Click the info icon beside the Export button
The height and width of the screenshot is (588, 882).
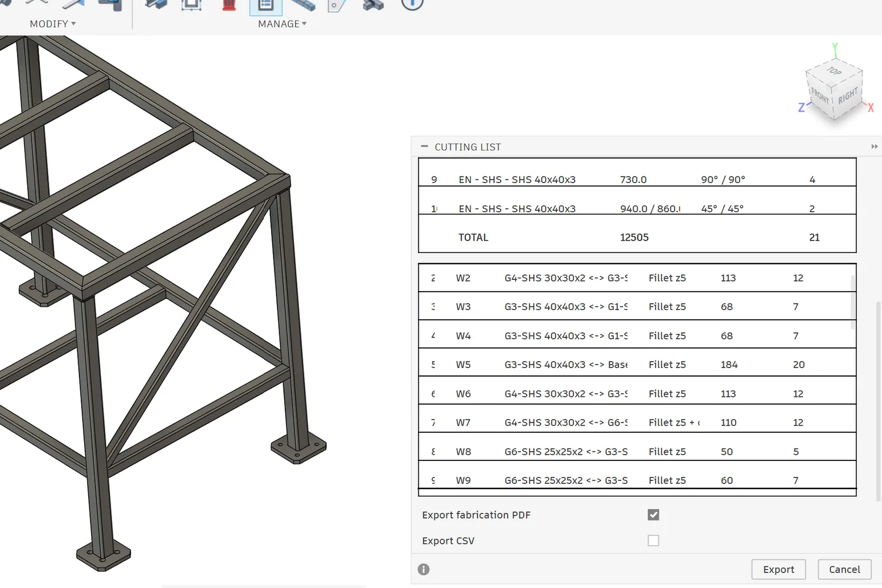pos(423,569)
